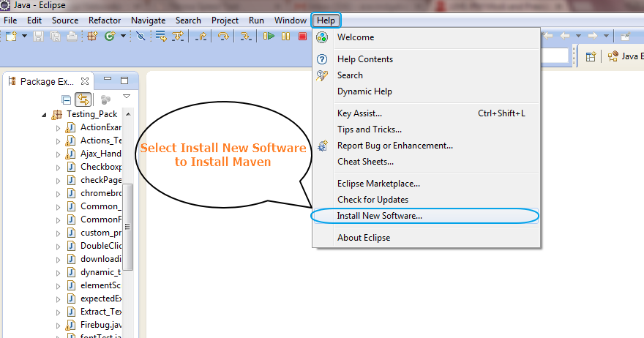The height and width of the screenshot is (338, 644).
Task: Open the Run menu
Action: [x=256, y=20]
